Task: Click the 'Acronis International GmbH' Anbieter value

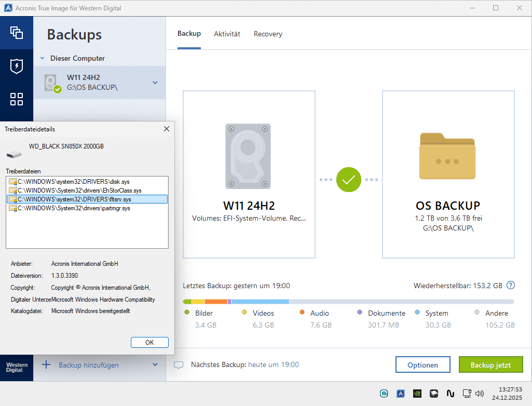Action: tap(85, 264)
